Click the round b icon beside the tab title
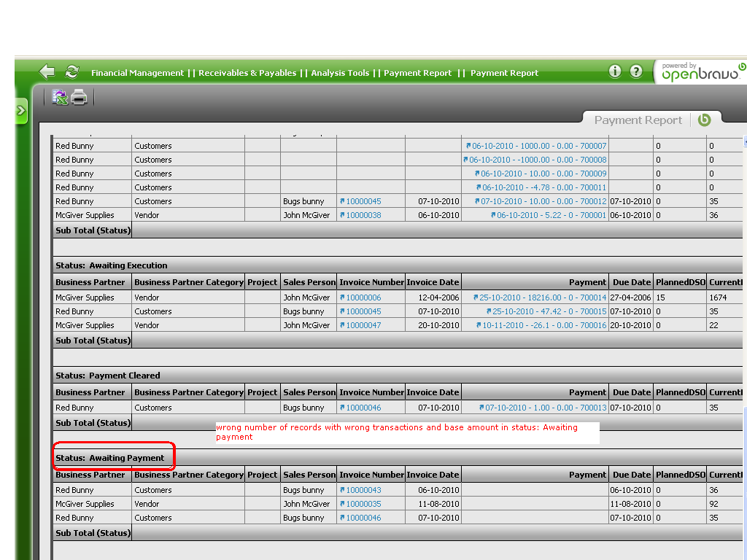Screen dimensions: 747x560 704,120
